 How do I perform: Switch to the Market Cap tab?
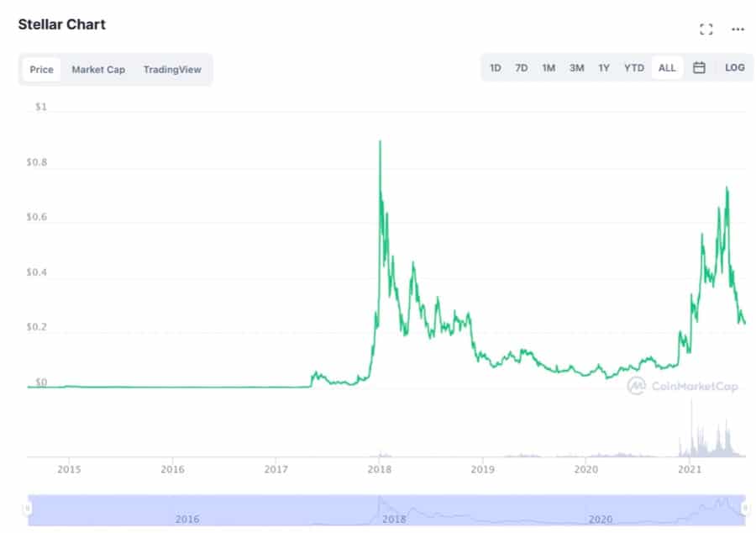pos(98,70)
